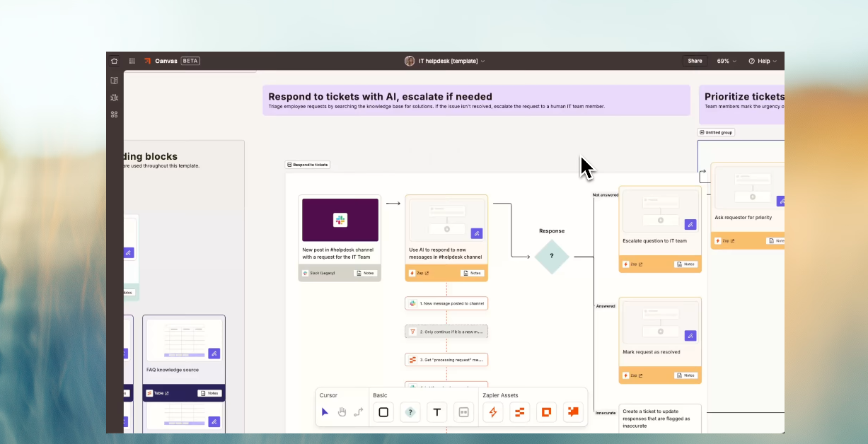Click the Home icon in the left sidebar
The height and width of the screenshot is (444, 868).
(114, 61)
